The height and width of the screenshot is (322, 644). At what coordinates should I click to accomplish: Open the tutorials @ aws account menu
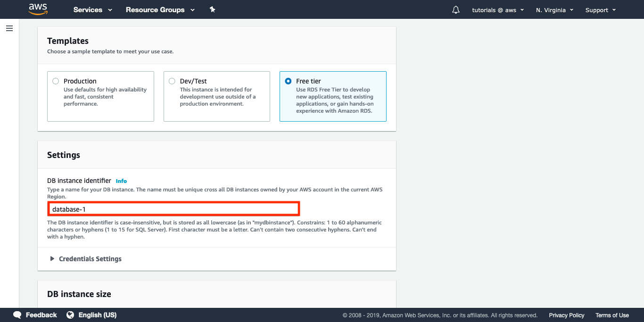pyautogui.click(x=498, y=10)
